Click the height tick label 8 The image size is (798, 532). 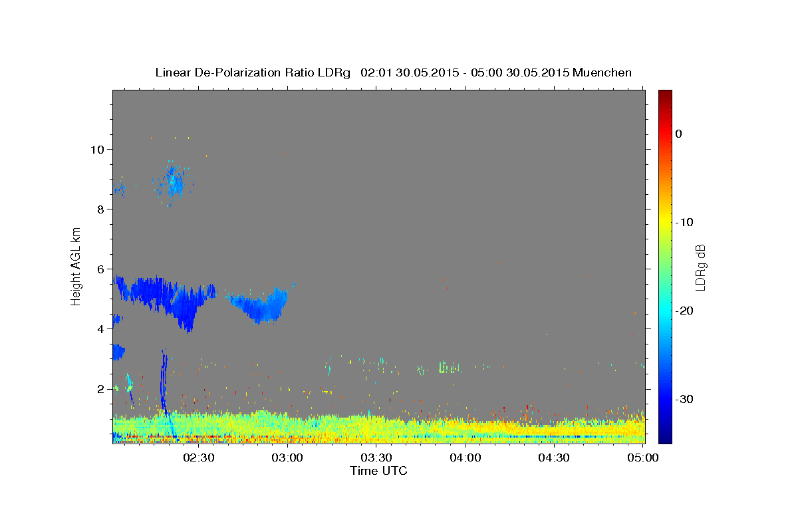coord(100,209)
